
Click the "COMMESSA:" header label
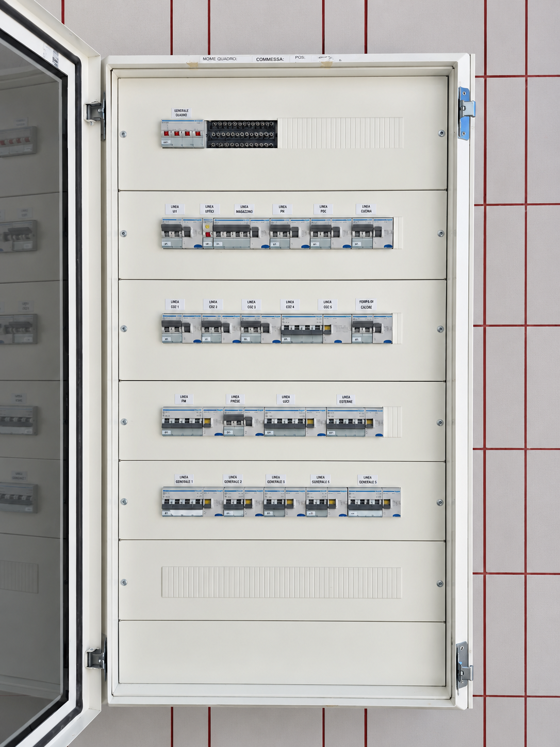(x=270, y=59)
